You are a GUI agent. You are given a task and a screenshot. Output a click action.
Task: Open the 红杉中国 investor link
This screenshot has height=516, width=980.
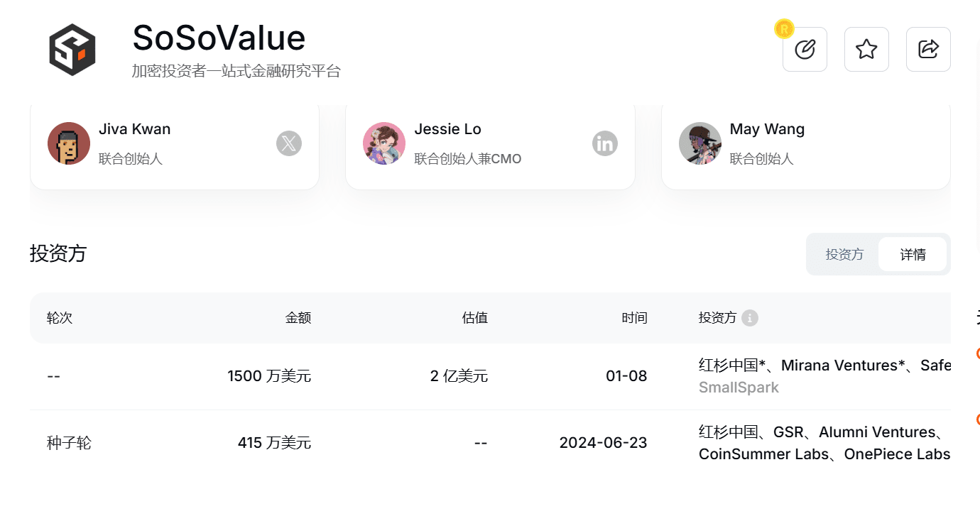pyautogui.click(x=731, y=365)
